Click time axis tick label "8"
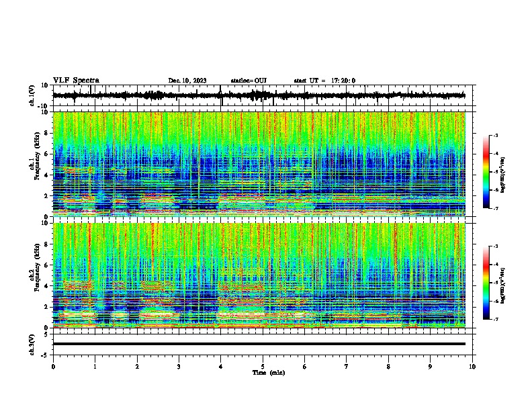Viewport: 532px width, 411px height. pos(388,367)
